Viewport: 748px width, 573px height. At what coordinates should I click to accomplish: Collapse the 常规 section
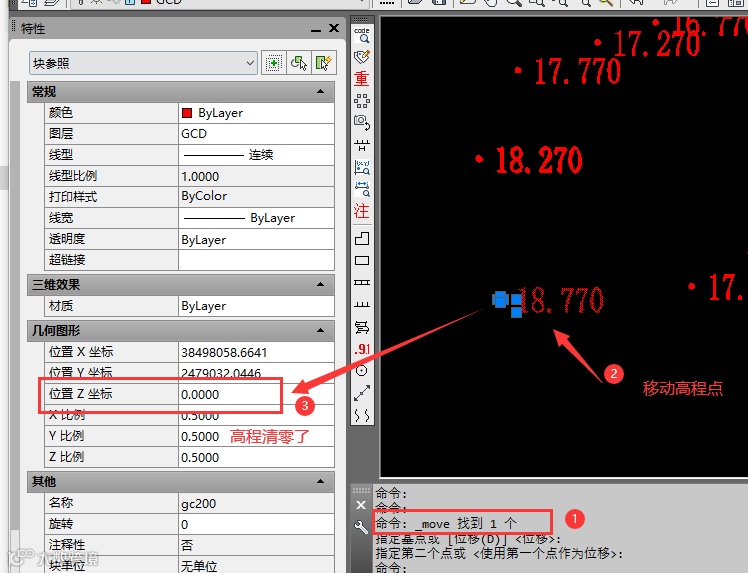[321, 91]
